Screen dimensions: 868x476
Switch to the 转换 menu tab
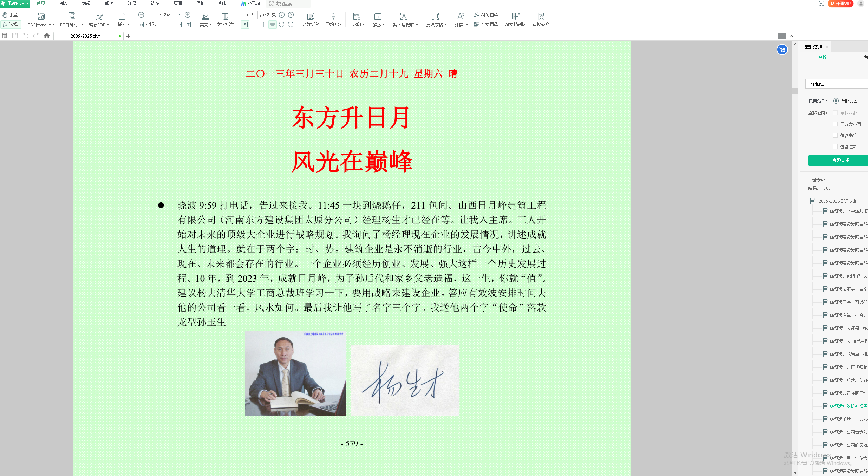[155, 4]
